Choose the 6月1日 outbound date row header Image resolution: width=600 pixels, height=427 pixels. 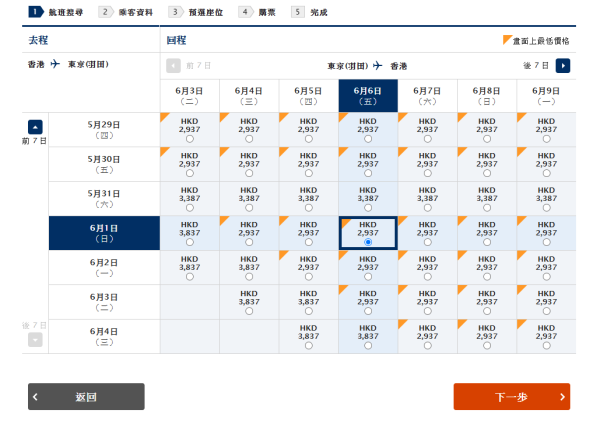point(104,233)
